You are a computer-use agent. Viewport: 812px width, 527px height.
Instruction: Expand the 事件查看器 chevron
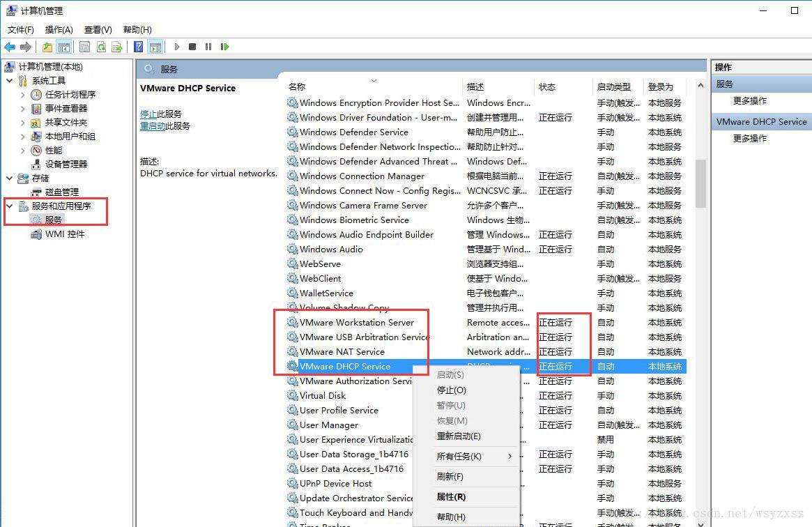tap(22, 109)
